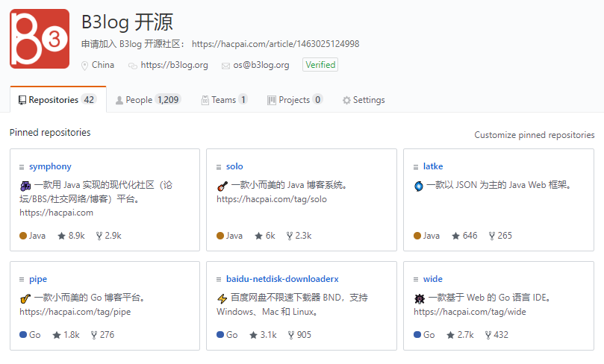
Task: Open the https://b3log.org website link
Action: click(x=174, y=65)
